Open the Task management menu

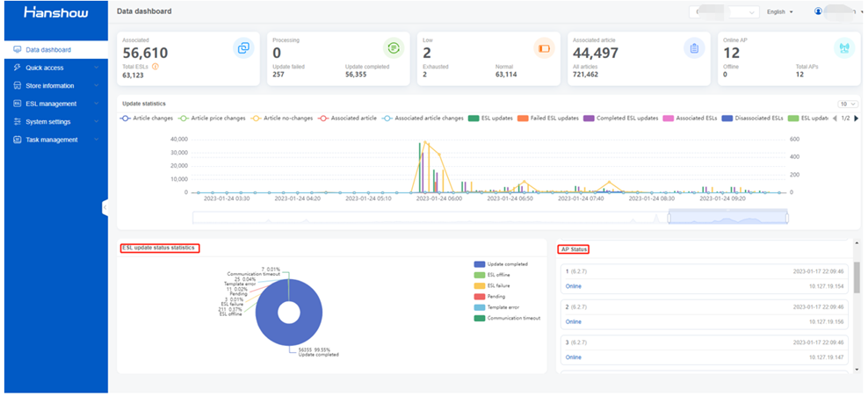56,140
